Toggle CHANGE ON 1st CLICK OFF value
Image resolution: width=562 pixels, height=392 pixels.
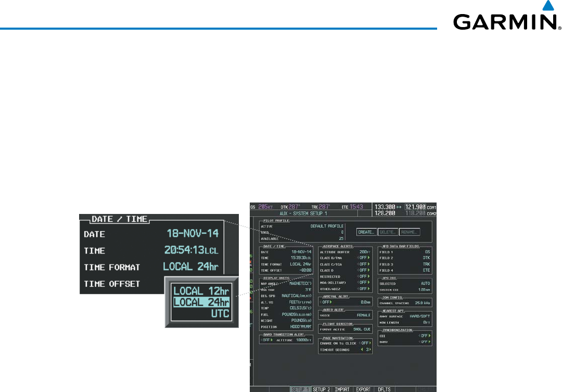click(x=365, y=343)
